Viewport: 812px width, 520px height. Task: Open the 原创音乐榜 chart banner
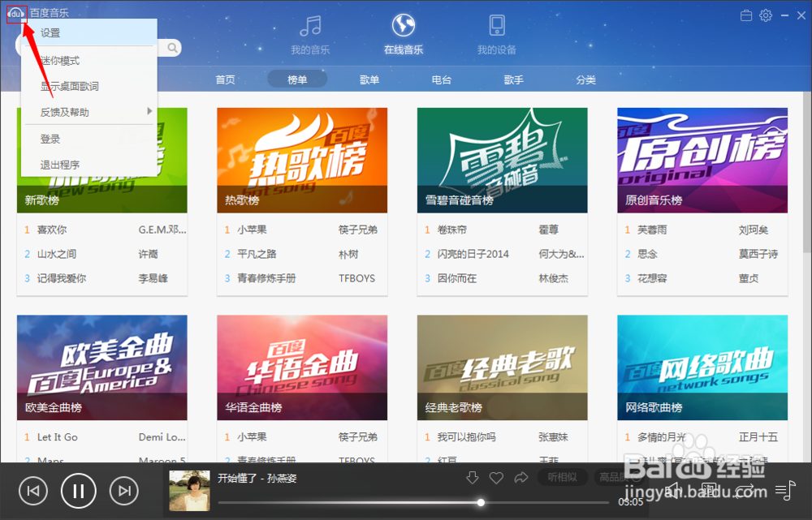coord(702,161)
